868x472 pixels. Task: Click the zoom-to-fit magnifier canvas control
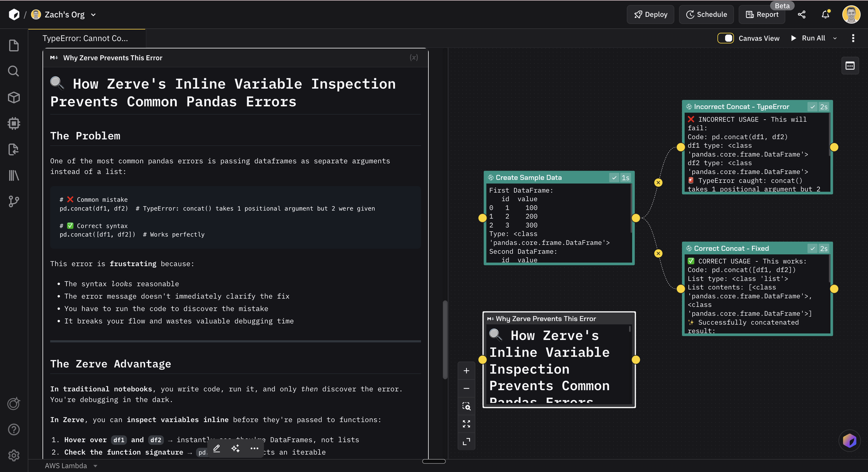467,406
